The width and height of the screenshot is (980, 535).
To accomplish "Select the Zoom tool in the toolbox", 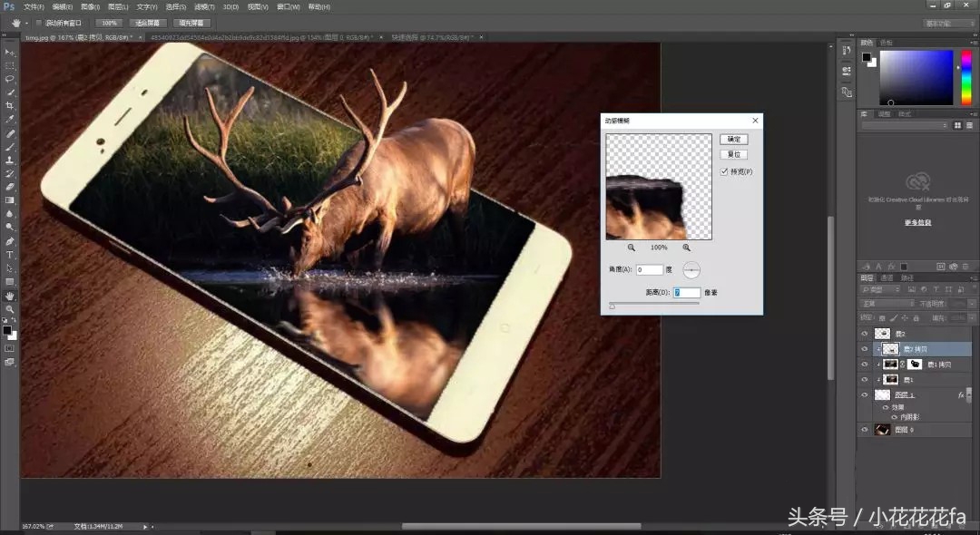I will 10,309.
